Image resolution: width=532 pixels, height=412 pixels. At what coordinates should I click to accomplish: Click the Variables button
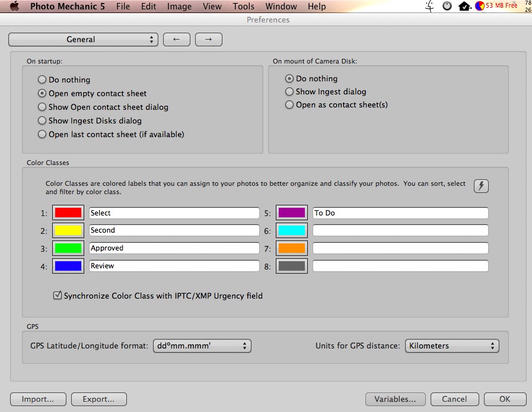395,399
